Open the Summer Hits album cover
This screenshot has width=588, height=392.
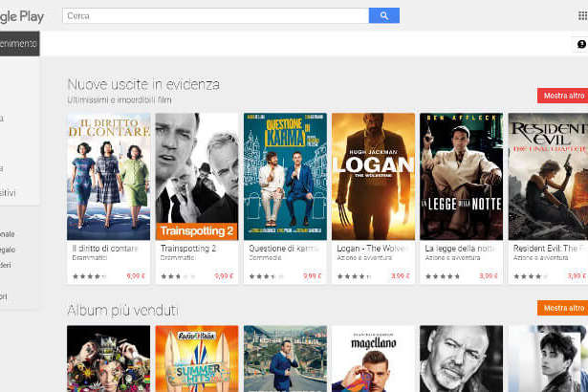pos(197,359)
